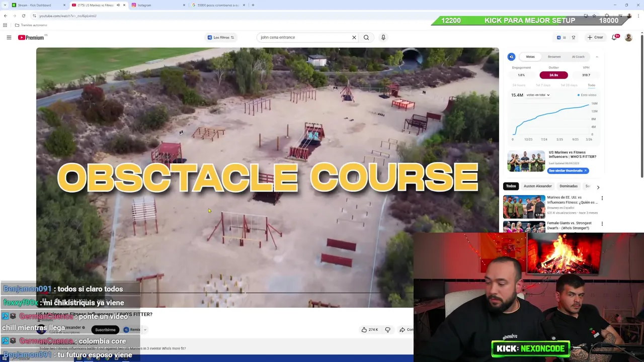The width and height of the screenshot is (644, 362).
Task: Open the account avatar menu
Action: point(628,37)
